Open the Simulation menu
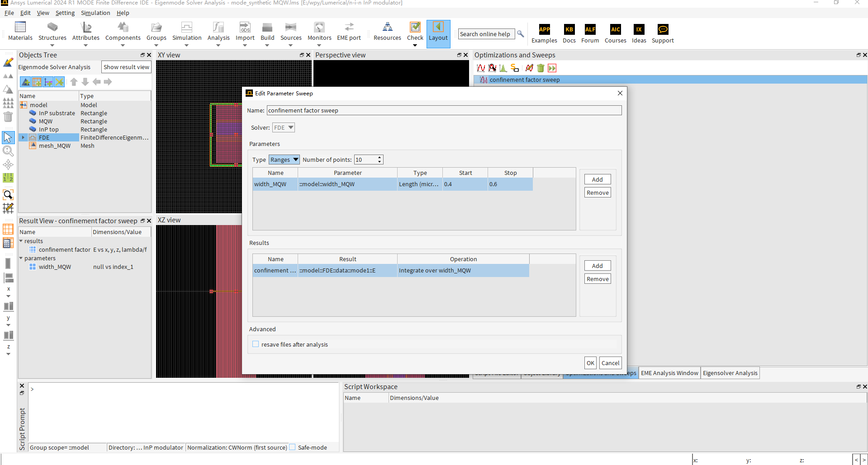868x465 pixels. click(95, 13)
